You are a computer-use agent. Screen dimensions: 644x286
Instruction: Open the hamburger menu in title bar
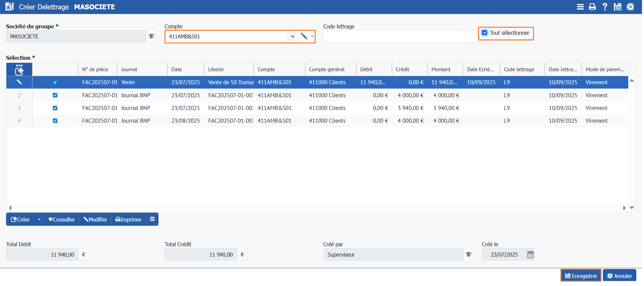point(580,7)
